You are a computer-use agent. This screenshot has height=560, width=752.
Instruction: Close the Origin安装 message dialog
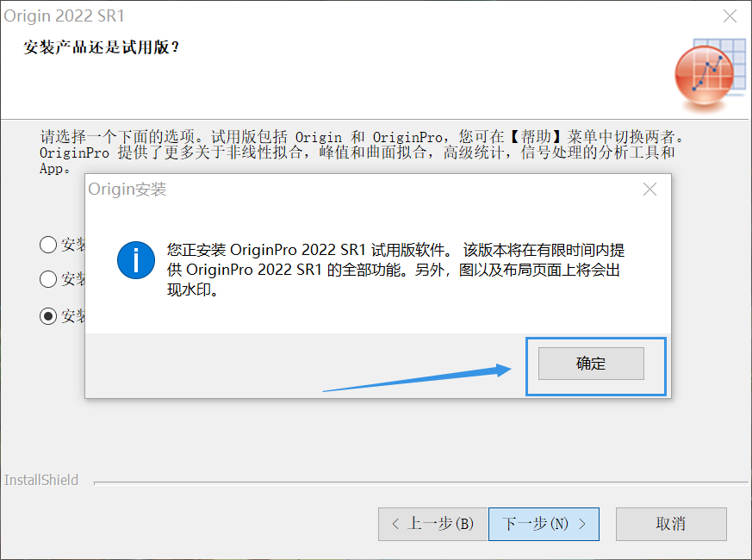point(649,190)
